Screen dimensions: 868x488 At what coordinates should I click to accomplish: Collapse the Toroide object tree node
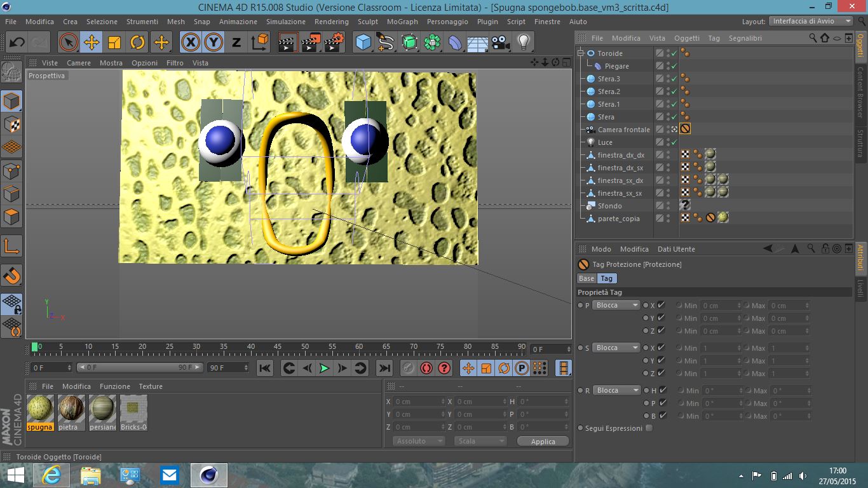pyautogui.click(x=581, y=53)
